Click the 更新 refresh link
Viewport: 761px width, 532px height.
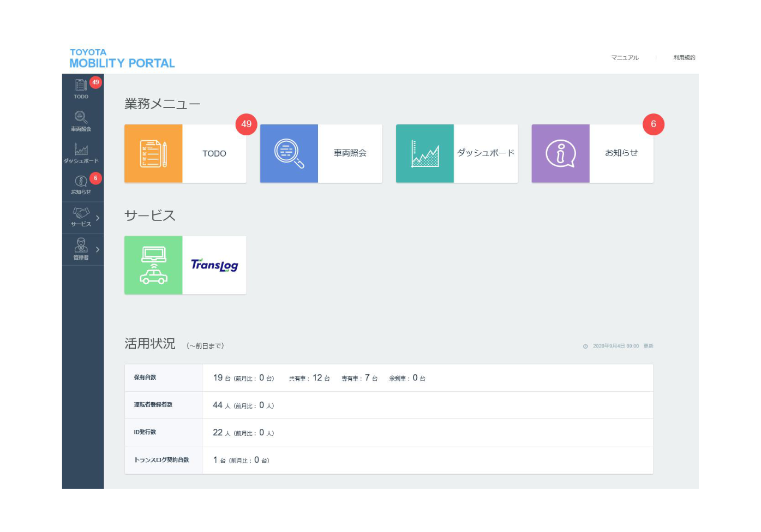(x=649, y=346)
